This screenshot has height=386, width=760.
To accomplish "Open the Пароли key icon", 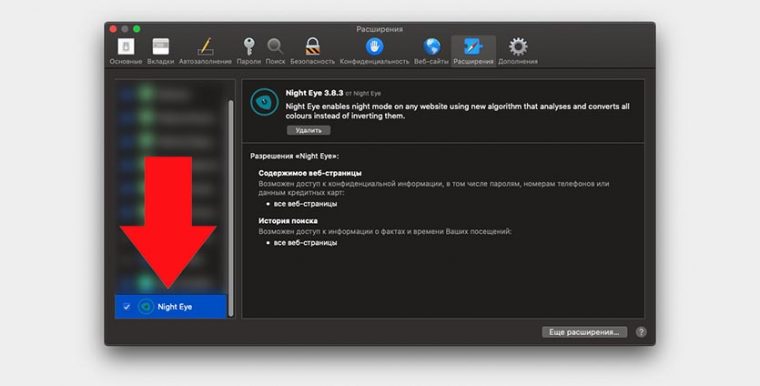I will coord(249,47).
